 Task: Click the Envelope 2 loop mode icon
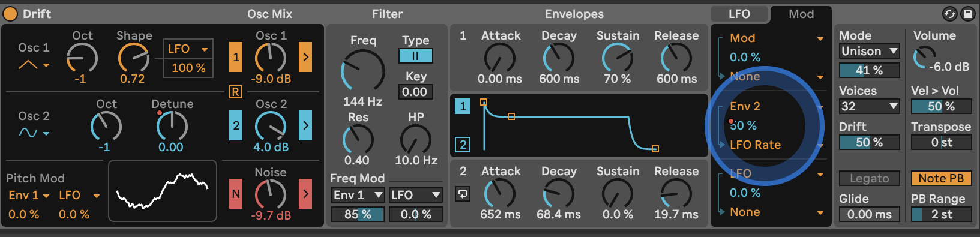(x=463, y=194)
